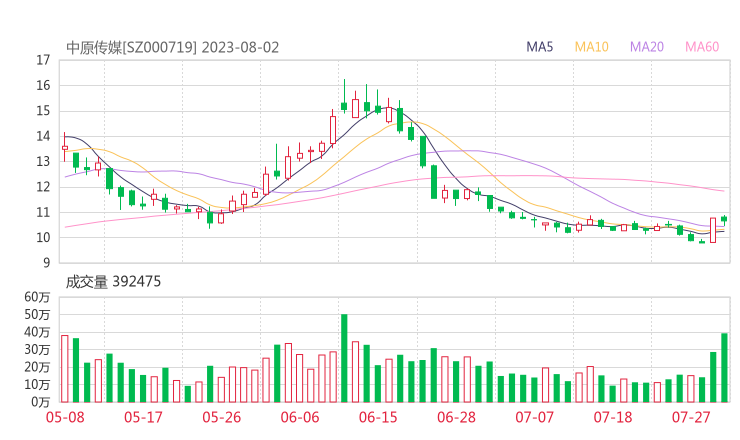The width and height of the screenshot is (740, 440).
Task: Click the 07-07 date axis label
Action: coord(535,417)
